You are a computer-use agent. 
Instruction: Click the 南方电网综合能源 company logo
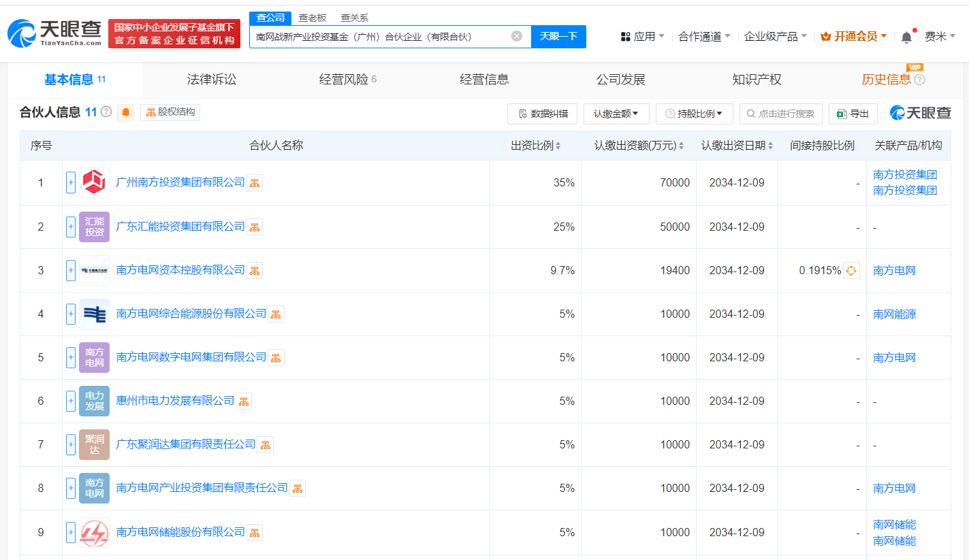[94, 314]
